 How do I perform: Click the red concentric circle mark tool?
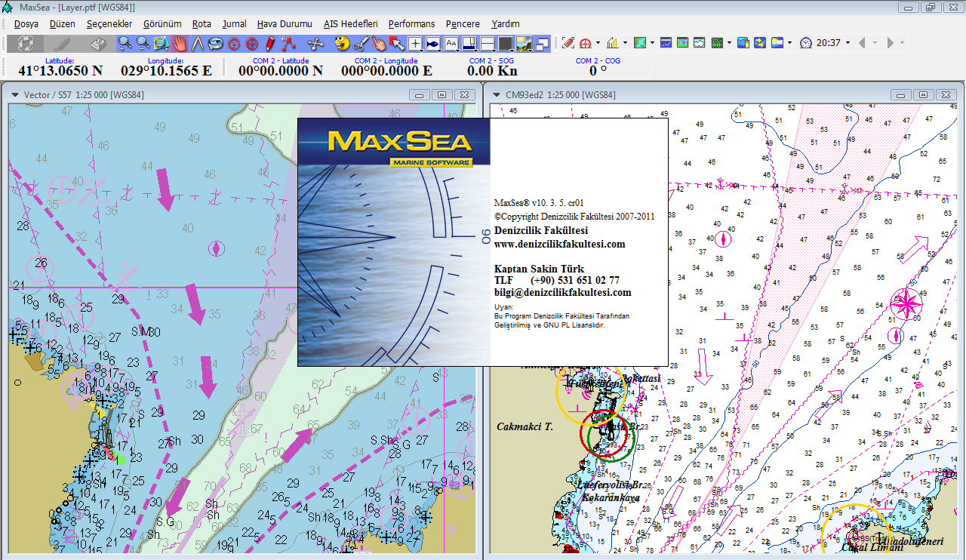pos(234,43)
